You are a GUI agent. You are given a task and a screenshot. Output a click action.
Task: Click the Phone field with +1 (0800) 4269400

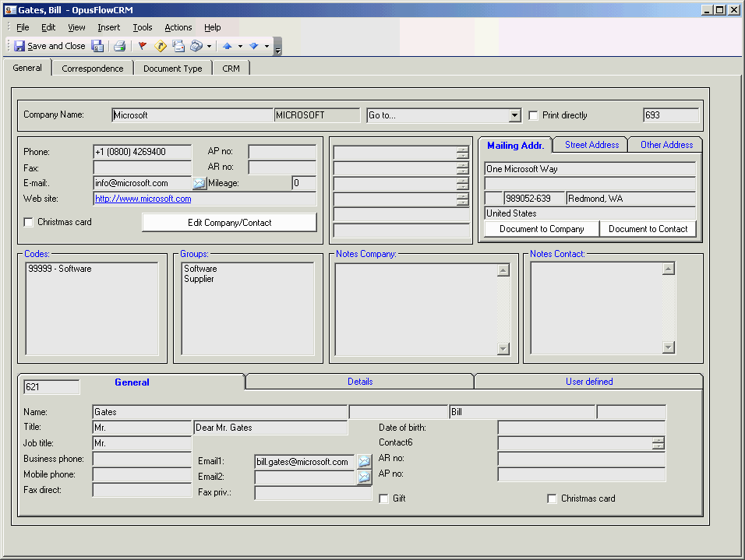[143, 152]
